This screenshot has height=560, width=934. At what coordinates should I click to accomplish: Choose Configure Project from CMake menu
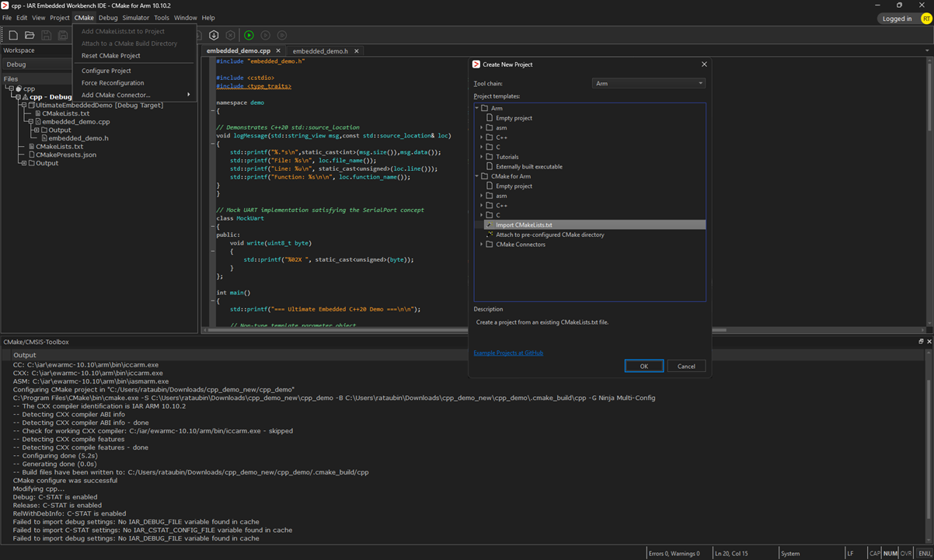click(134, 71)
